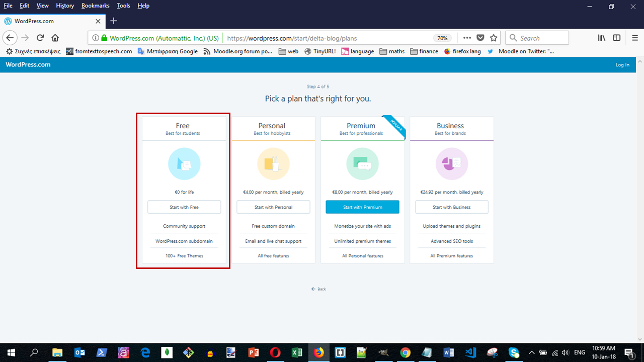Open the firefox lang bookmark
Screen dimensions: 644x362
(462, 51)
